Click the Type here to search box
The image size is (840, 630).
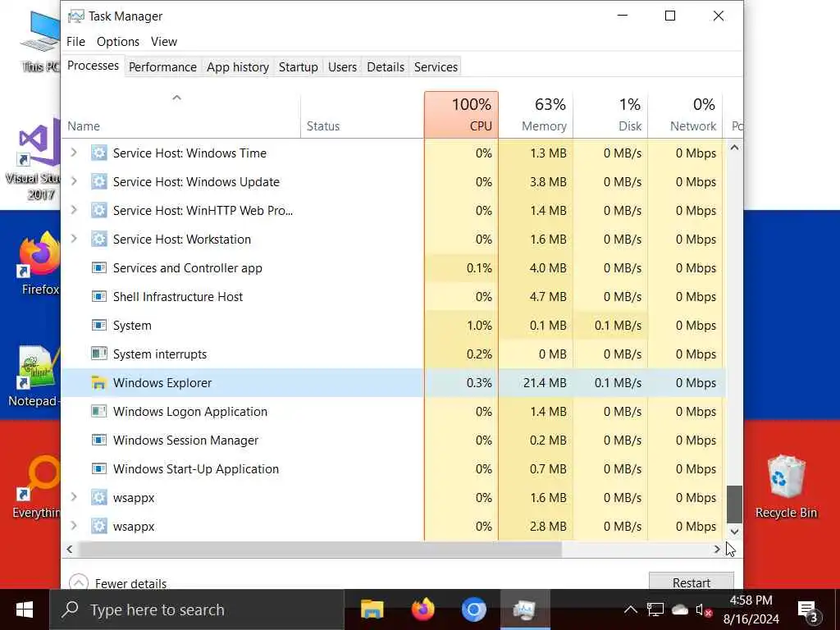coord(197,609)
